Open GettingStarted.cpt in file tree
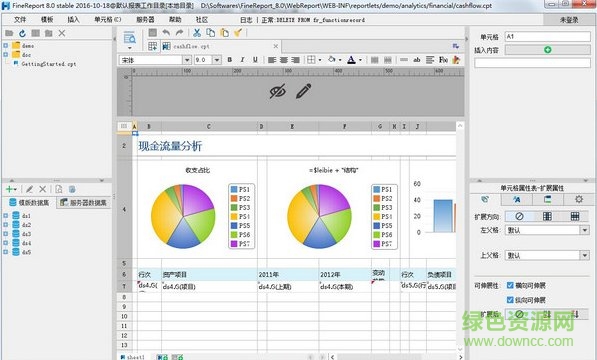The width and height of the screenshot is (597, 360). pyautogui.click(x=48, y=64)
